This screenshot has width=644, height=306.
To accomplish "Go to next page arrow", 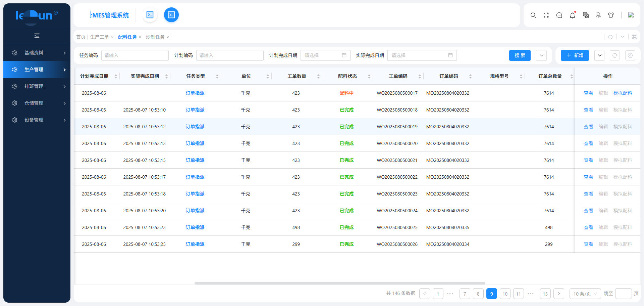I will pyautogui.click(x=559, y=294).
